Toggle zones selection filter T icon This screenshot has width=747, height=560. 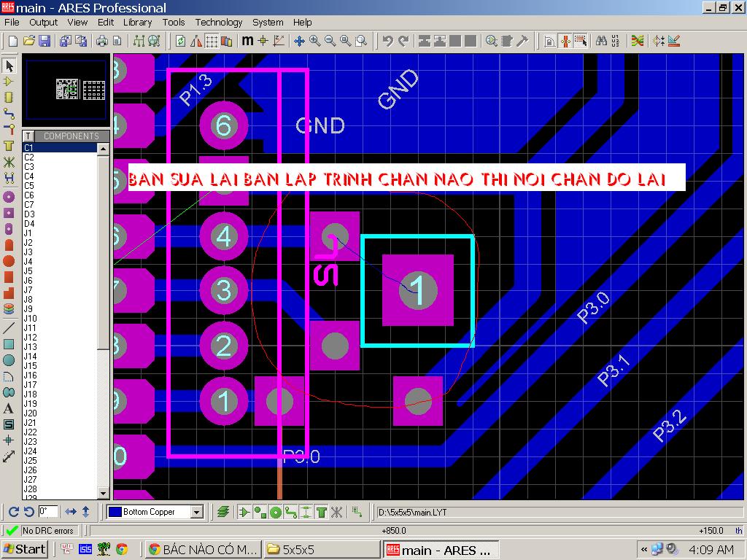click(322, 513)
